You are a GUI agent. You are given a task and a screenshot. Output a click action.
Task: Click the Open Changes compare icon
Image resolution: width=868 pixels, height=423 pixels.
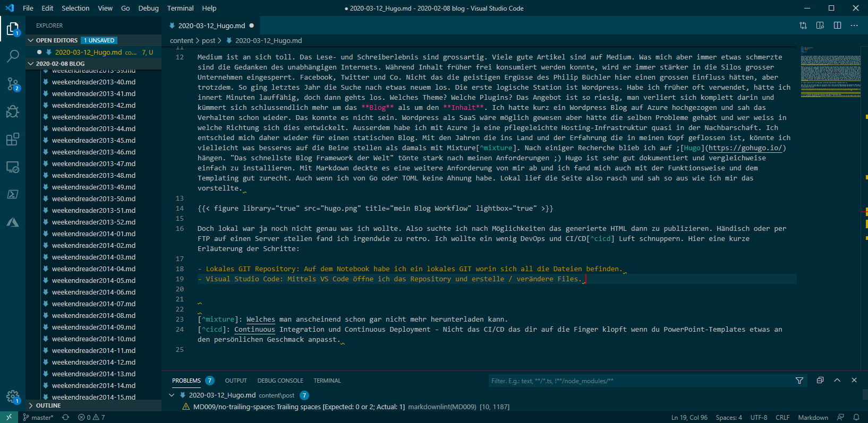click(x=803, y=25)
